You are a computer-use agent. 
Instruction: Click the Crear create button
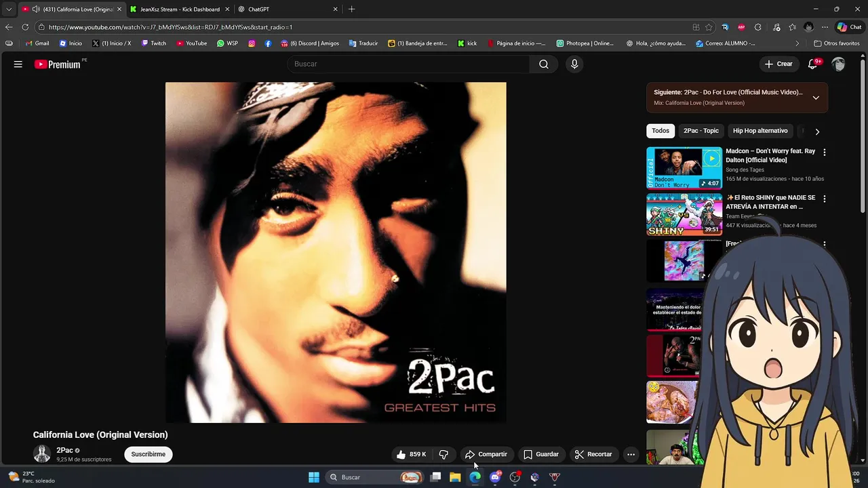(x=778, y=64)
